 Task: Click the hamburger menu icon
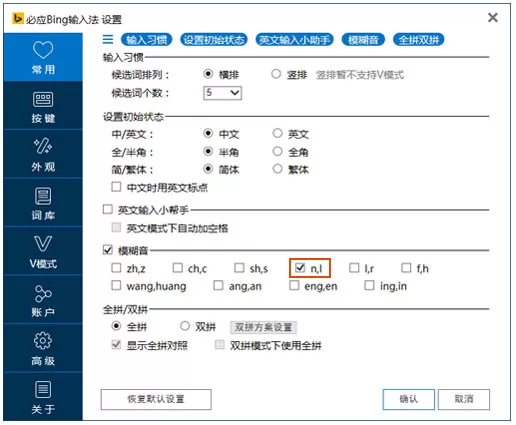coord(108,39)
